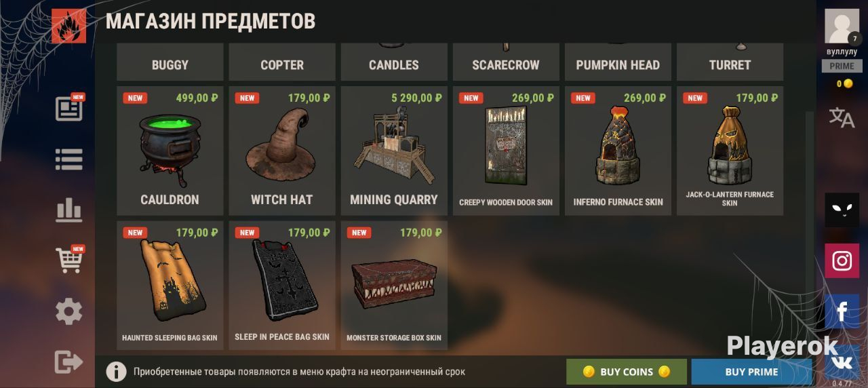Select the Monster Storage Box Skin card

394,285
